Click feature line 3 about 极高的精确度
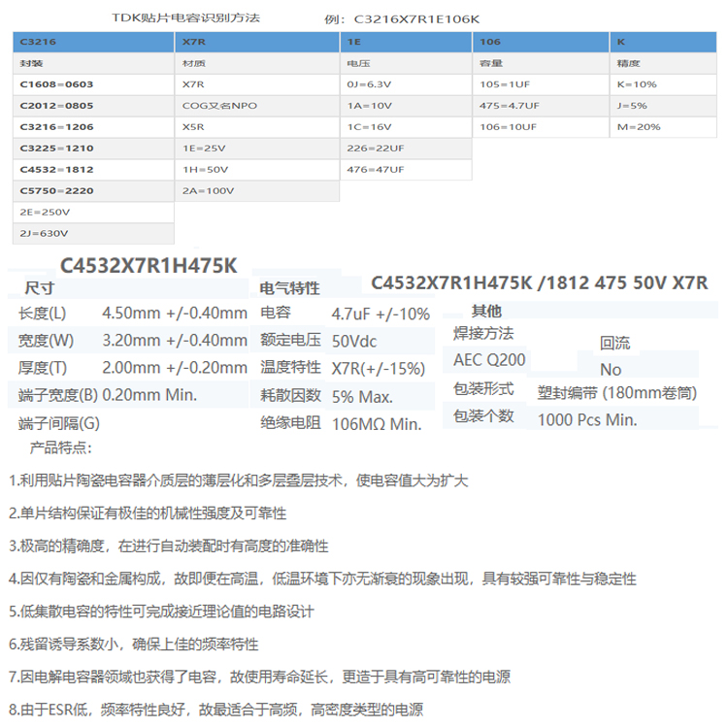 point(169,546)
